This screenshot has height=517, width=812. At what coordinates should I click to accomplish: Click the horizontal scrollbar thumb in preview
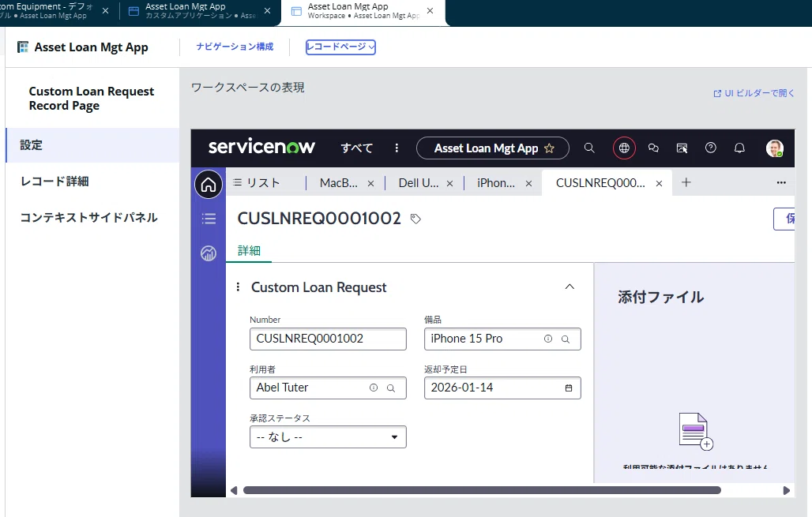tap(482, 490)
